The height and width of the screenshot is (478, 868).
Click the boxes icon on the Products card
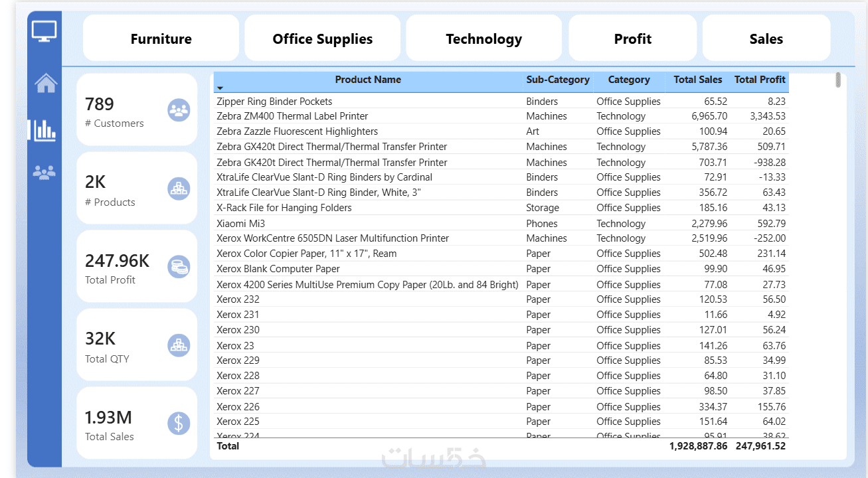[x=179, y=189]
